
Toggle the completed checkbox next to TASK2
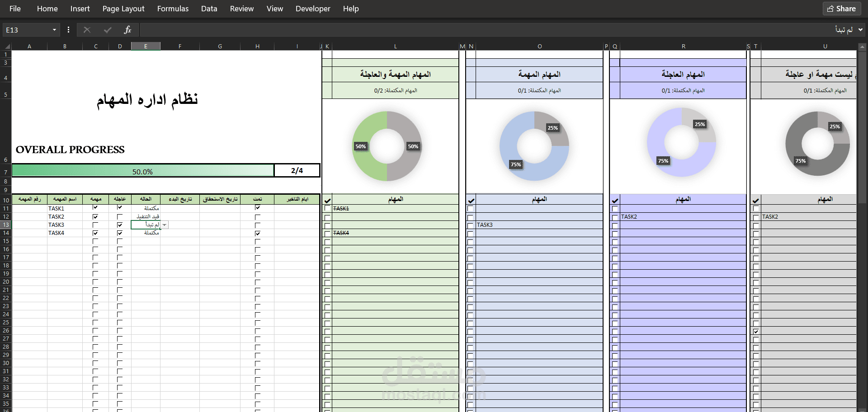257,216
